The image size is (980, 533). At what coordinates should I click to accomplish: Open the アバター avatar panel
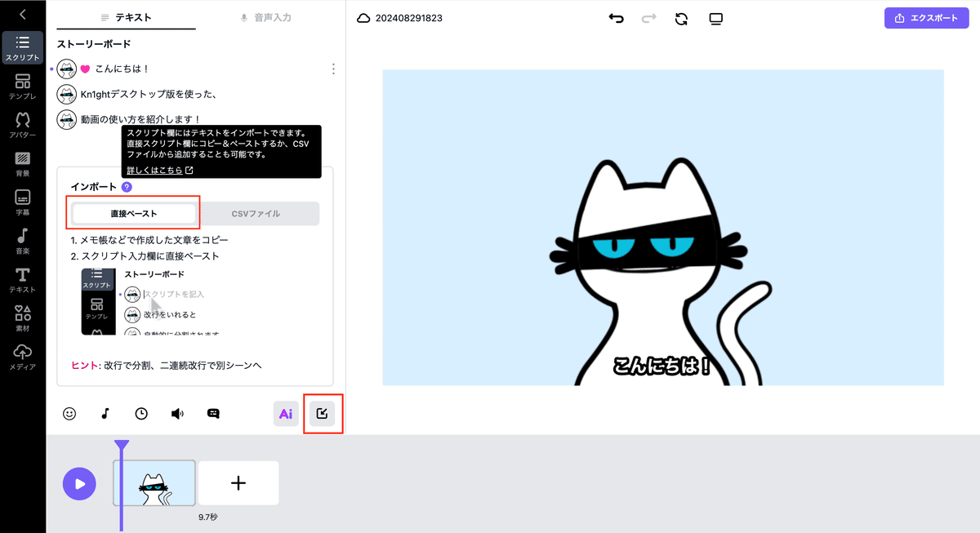click(x=23, y=126)
